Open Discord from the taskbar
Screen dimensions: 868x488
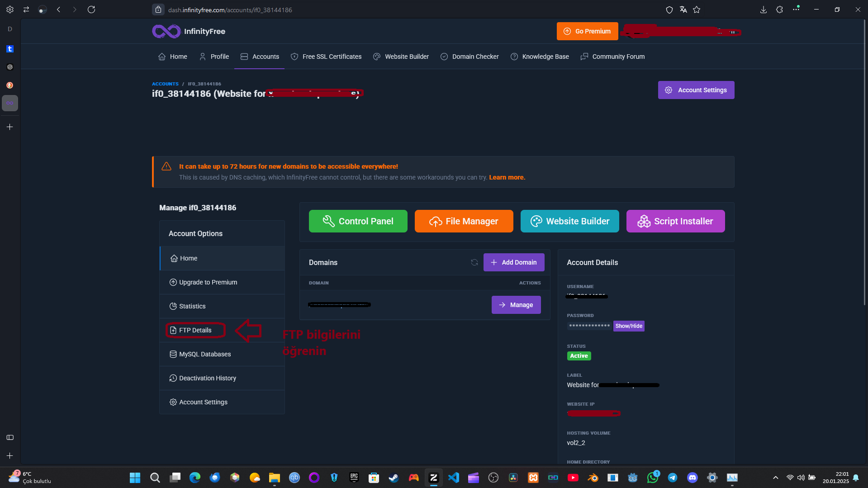693,478
